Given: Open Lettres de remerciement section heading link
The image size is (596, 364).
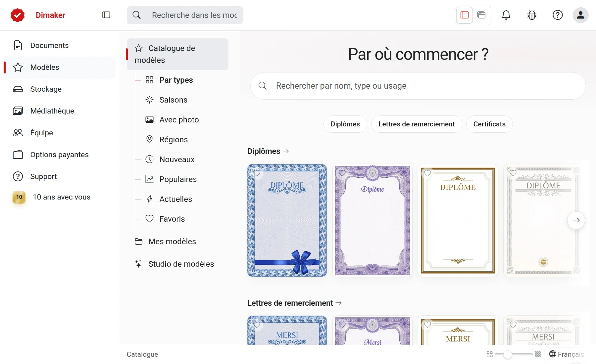Looking at the screenshot, I should click(294, 303).
